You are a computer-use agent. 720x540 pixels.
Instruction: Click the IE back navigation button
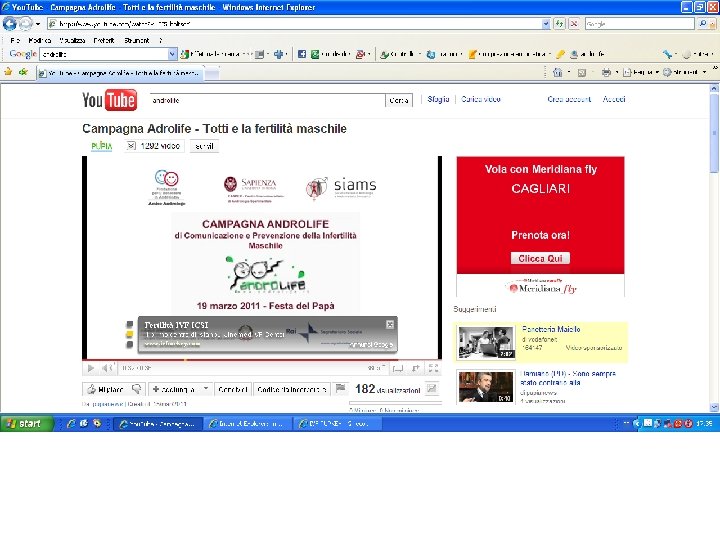[10, 23]
